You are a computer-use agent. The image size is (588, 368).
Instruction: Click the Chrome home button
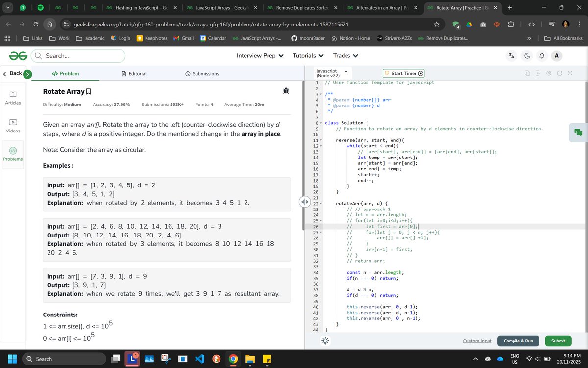coord(49,25)
